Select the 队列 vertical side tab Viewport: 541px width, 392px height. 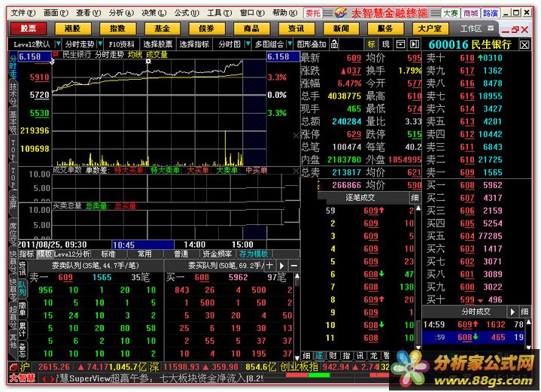22,288
